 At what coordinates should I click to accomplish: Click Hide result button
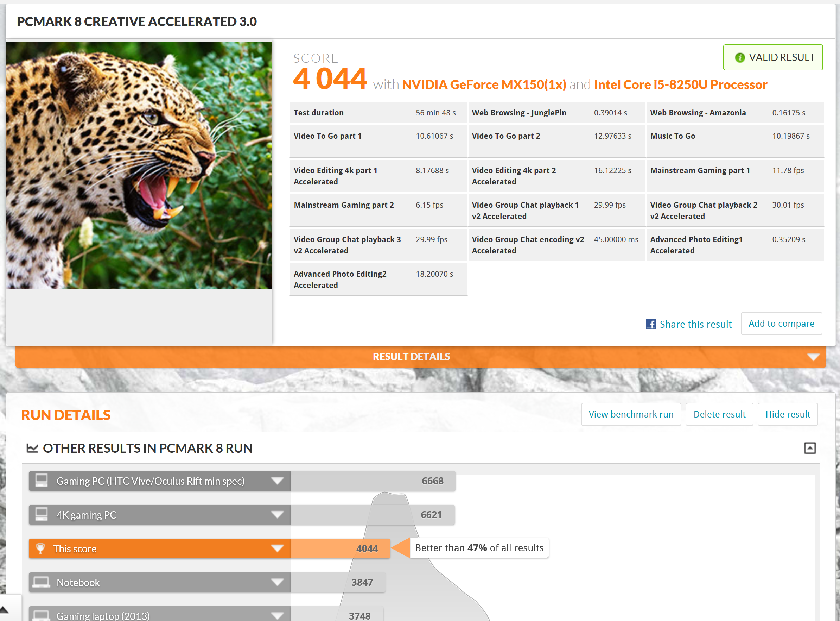(788, 414)
